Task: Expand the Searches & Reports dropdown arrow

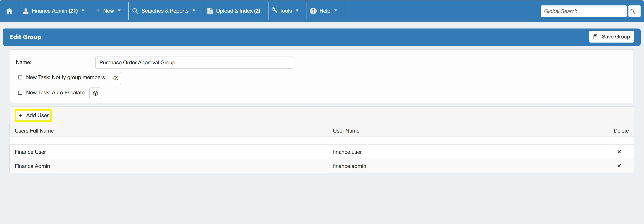Action: [194, 11]
